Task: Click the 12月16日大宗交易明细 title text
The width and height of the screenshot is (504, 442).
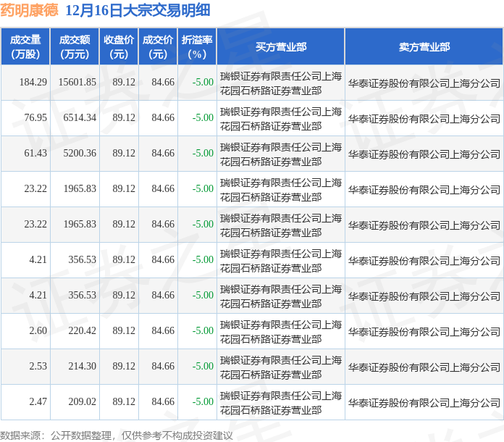Action: pyautogui.click(x=138, y=10)
